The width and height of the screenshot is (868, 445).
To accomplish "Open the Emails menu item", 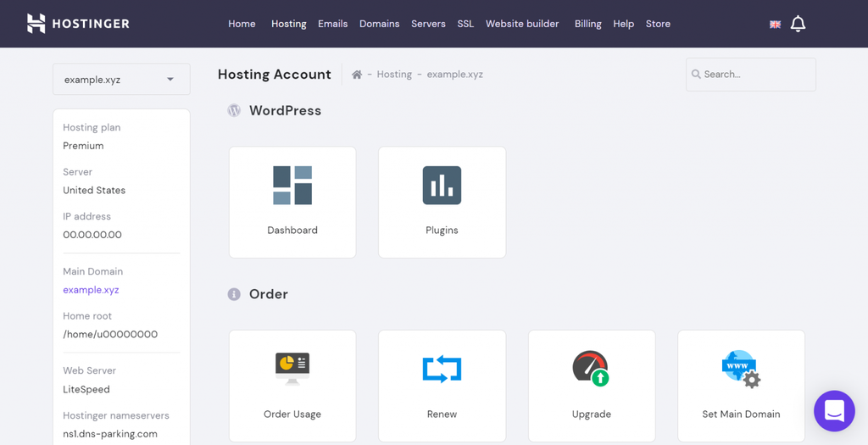I will coord(332,24).
